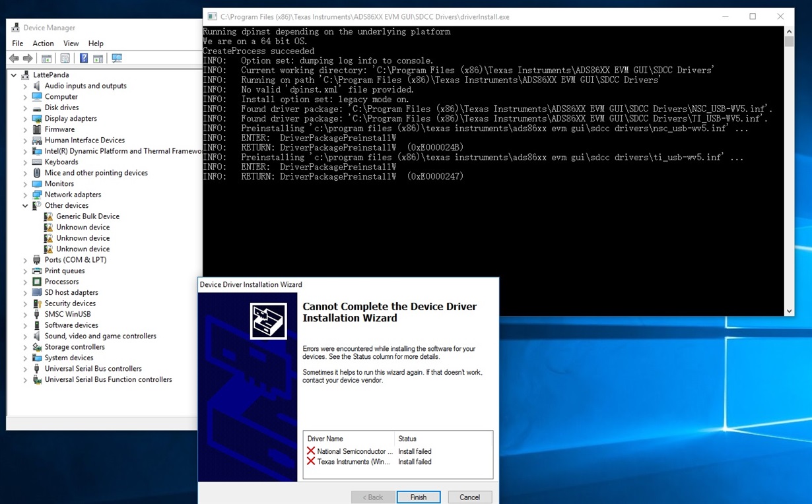This screenshot has height=504, width=812.
Task: Expand the SD host adapters chevron
Action: coord(25,292)
